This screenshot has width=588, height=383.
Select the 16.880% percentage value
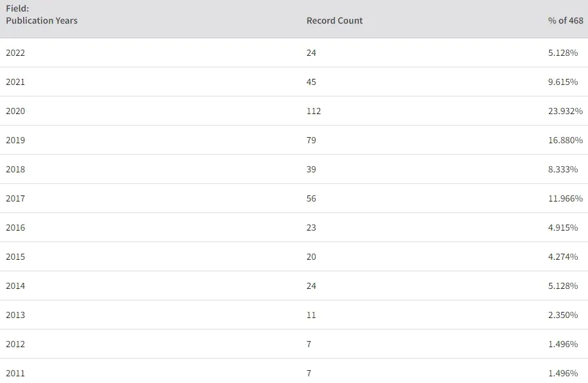[565, 140]
